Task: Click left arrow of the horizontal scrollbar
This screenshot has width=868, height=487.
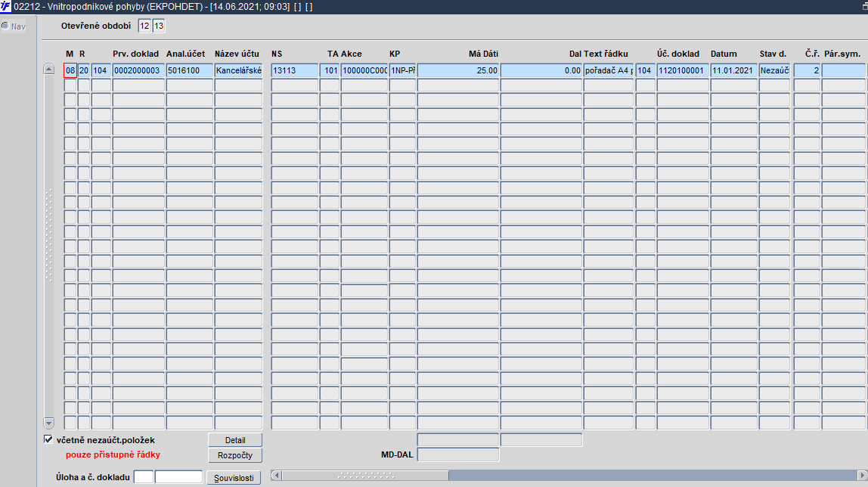Action: click(x=276, y=476)
